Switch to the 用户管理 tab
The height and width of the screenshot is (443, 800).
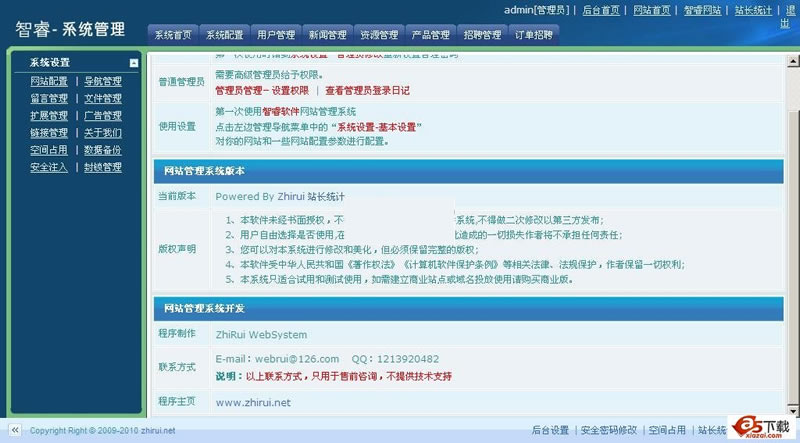point(276,35)
